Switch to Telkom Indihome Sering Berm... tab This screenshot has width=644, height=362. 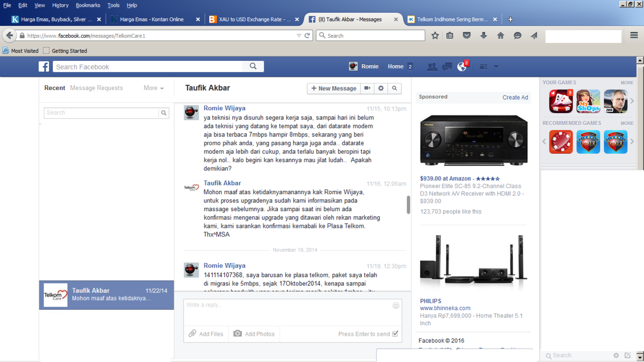(452, 19)
